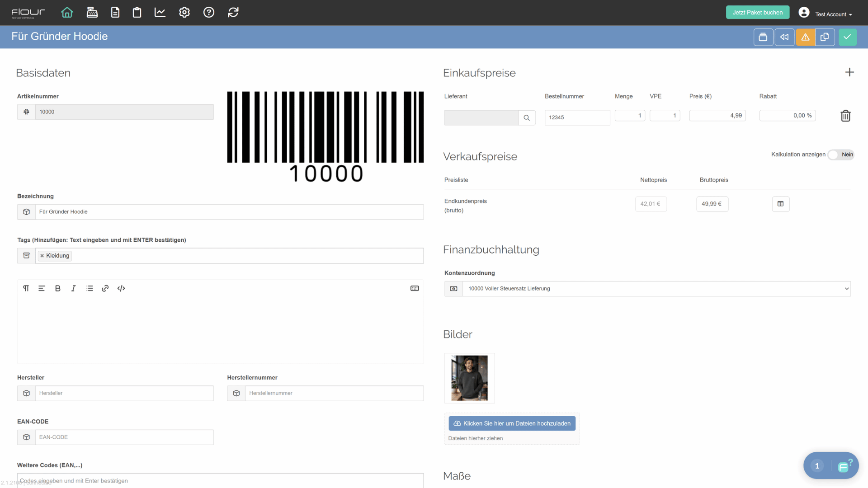Click the EAN-CODE input field
Screen dimensions: 868x488
pos(124,437)
